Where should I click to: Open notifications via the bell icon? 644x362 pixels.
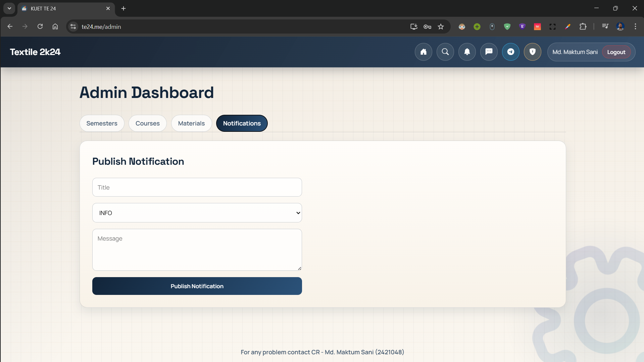pyautogui.click(x=467, y=52)
